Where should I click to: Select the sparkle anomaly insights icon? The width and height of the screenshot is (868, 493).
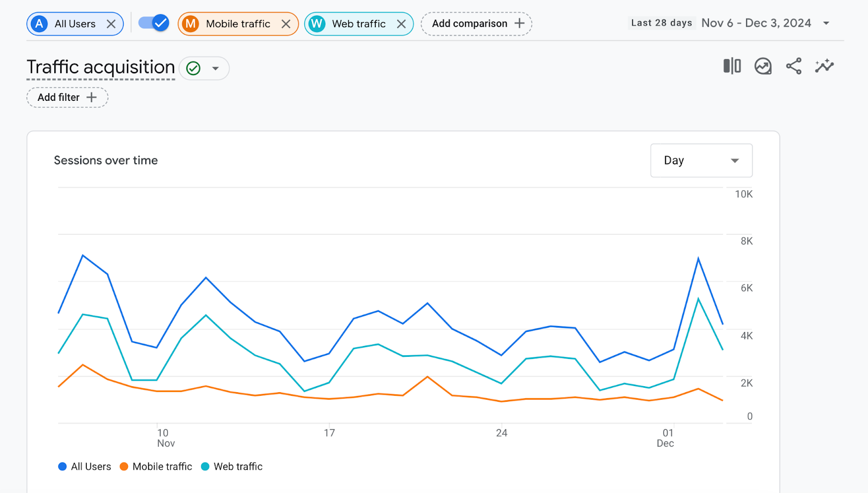pyautogui.click(x=824, y=66)
